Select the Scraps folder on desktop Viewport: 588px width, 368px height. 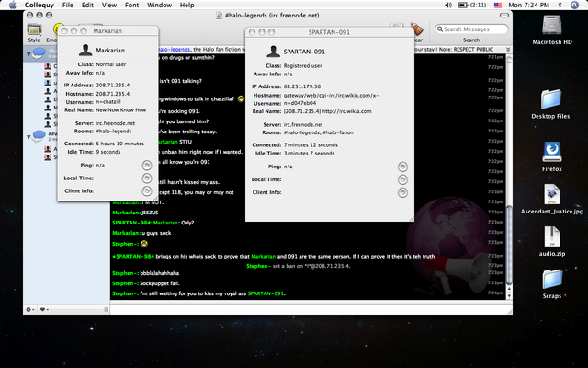coord(552,280)
